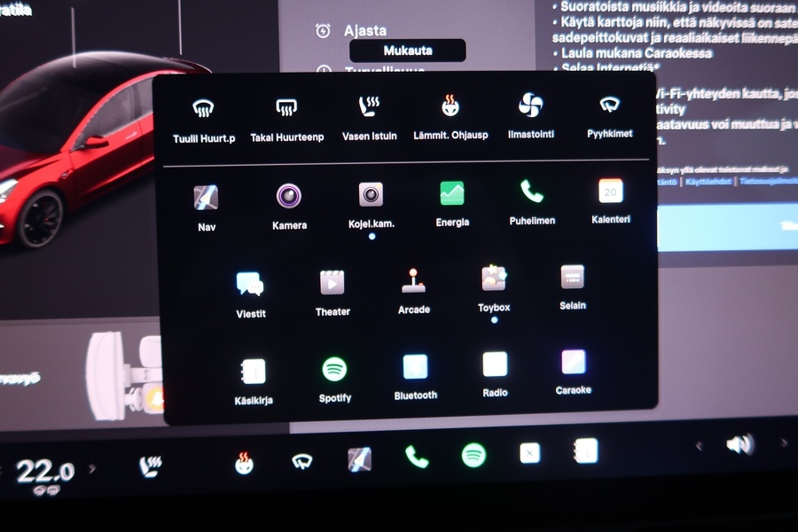Launch the Kojel.kam. dashcam app

(371, 195)
